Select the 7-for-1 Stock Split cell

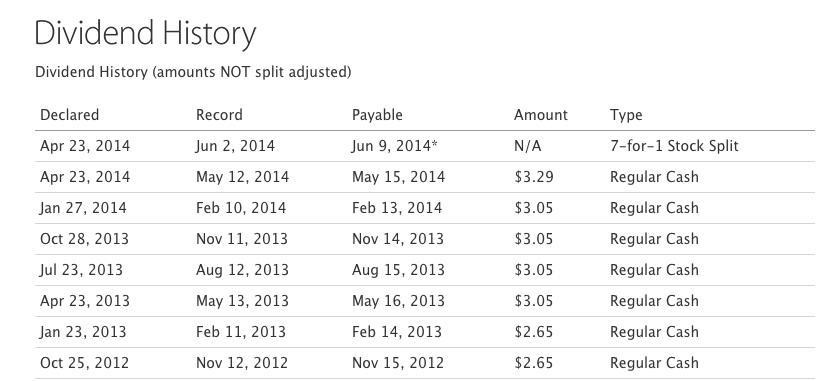pos(674,146)
